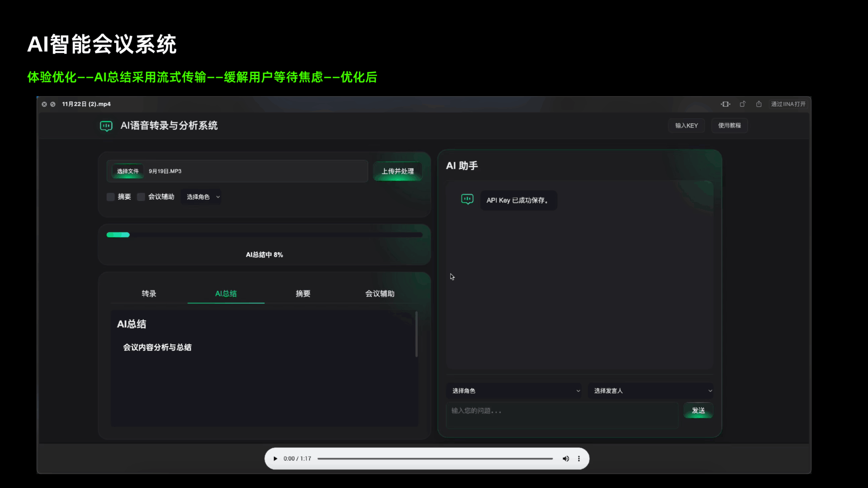Image resolution: width=868 pixels, height=488 pixels.
Task: Mute the video with the volume icon
Action: tap(566, 459)
